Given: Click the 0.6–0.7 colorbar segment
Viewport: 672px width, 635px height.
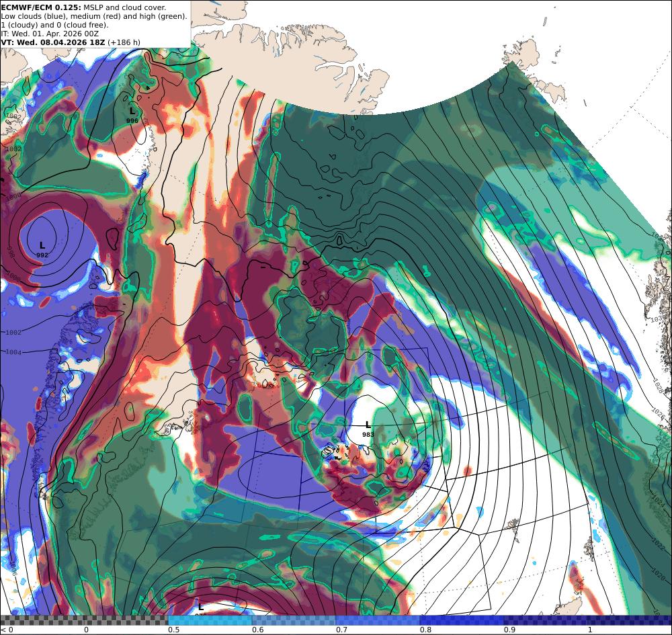Looking at the screenshot, I should point(294,620).
